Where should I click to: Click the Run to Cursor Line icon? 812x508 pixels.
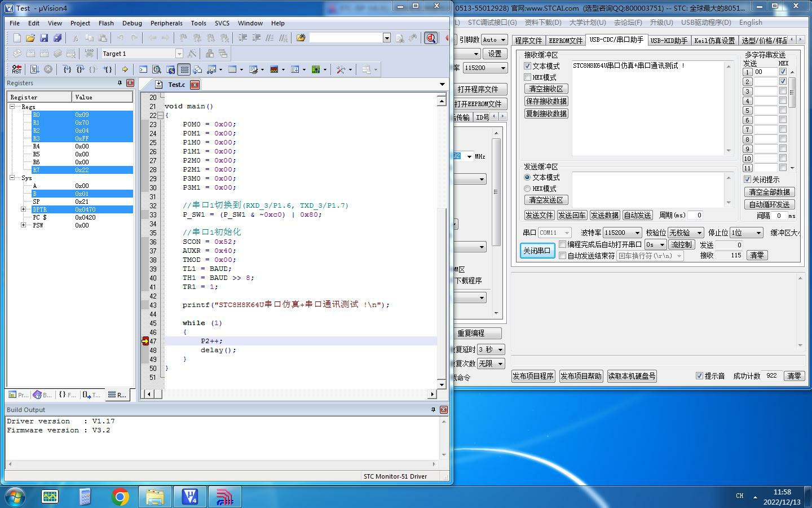point(108,69)
